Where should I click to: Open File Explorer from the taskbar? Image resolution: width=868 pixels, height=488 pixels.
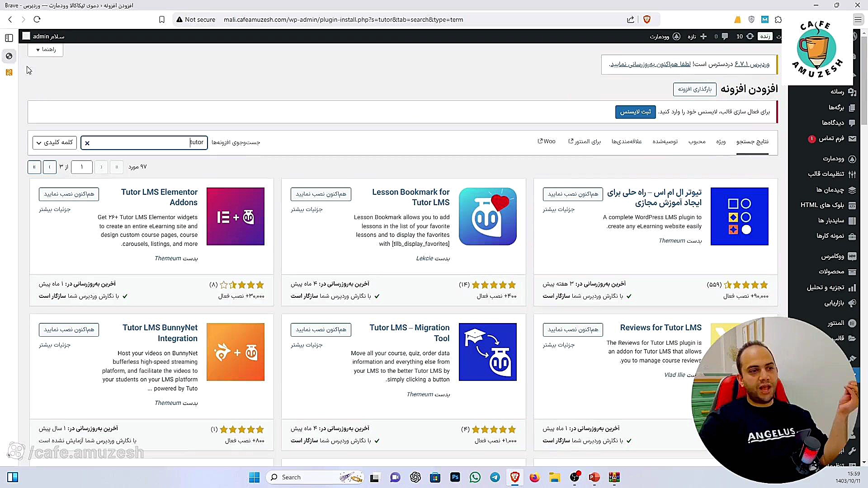coord(555,477)
